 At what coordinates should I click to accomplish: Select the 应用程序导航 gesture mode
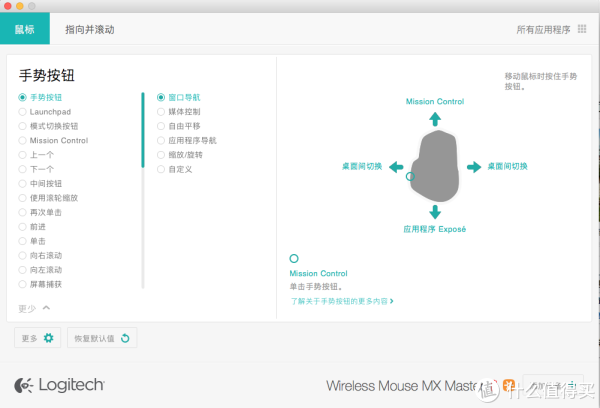(x=161, y=140)
